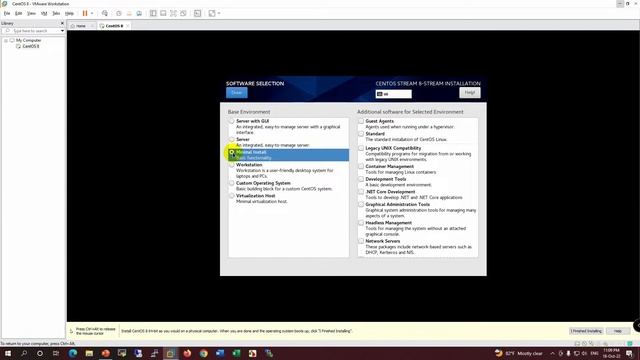The image size is (640, 360).
Task: Launch Microsoft Edge from the taskbar
Action: click(x=73, y=353)
